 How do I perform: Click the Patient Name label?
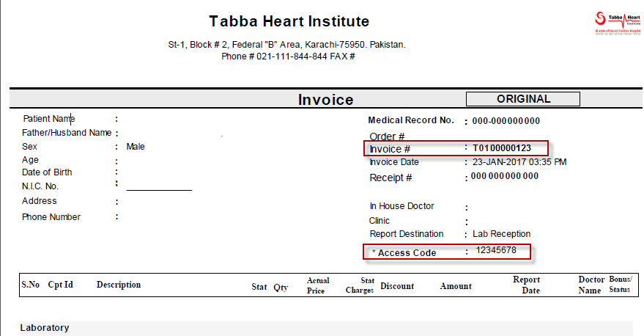point(49,119)
